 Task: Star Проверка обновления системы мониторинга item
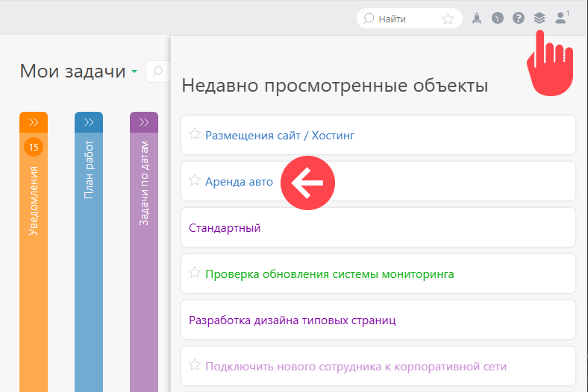[x=195, y=272]
